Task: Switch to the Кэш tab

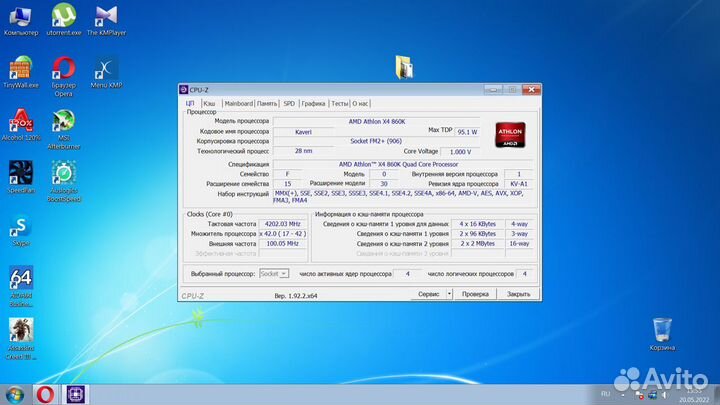Action: tap(209, 104)
